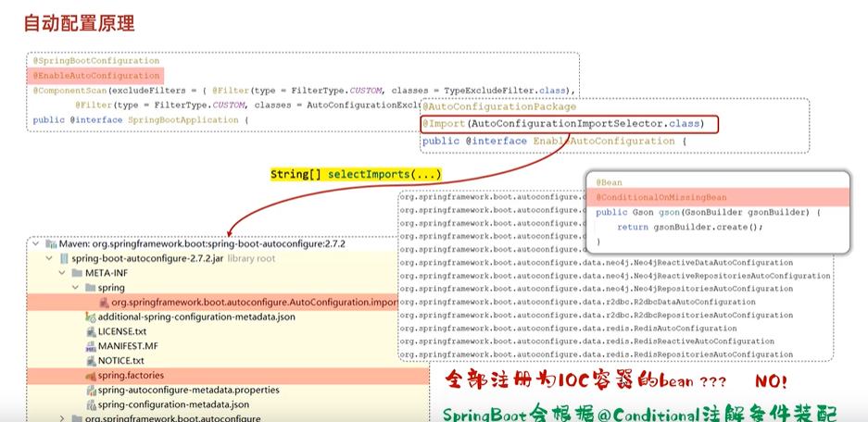This screenshot has height=422, width=868.
Task: Click the @ComponentScan(excludeFilters line
Action: click(x=304, y=91)
